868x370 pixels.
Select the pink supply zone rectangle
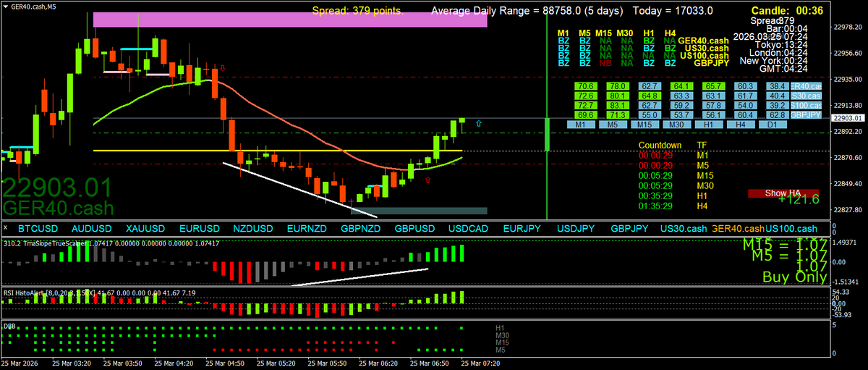click(x=291, y=20)
